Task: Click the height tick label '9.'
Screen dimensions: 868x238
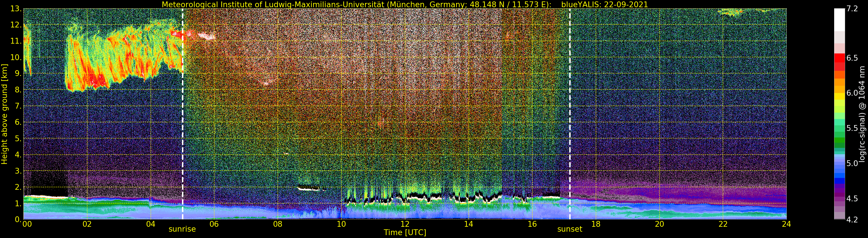Action: (18, 74)
